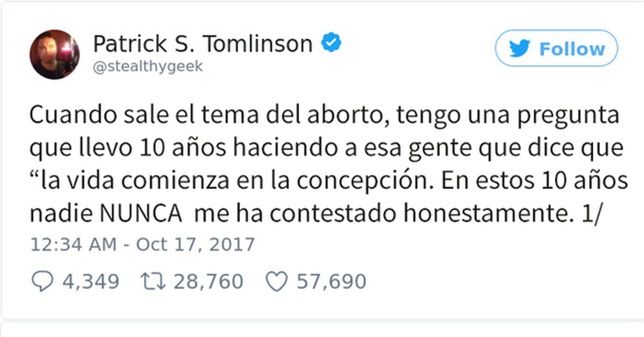The height and width of the screenshot is (337, 644).
Task: Click the @stealthygeek handle
Action: 148,67
